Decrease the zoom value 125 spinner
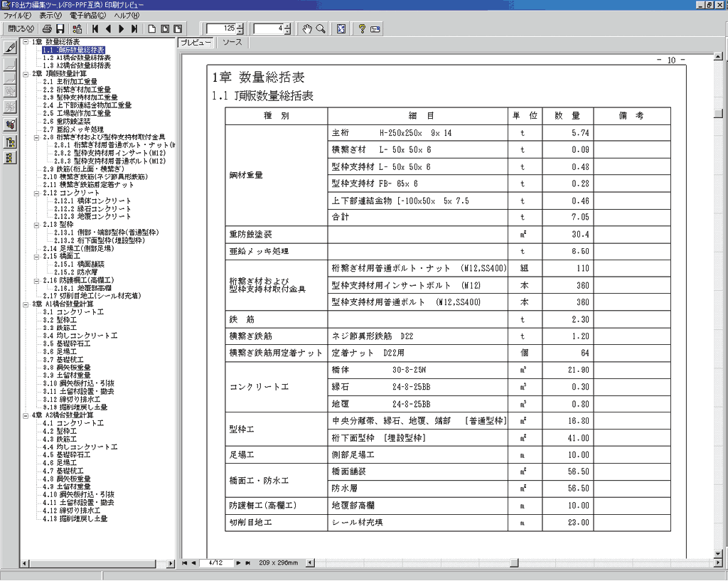Viewport: 728px width, 581px height. 240,31
